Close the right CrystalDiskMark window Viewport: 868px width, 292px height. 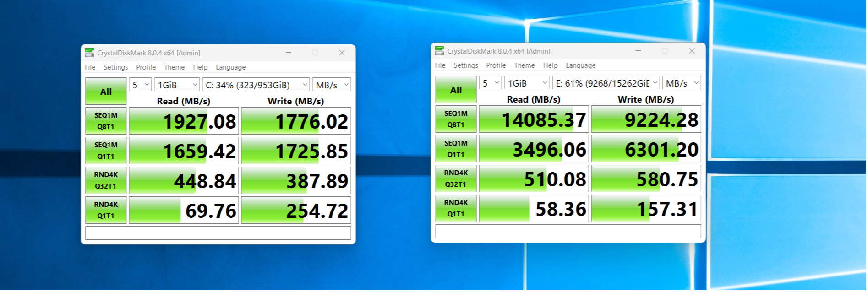tap(692, 51)
